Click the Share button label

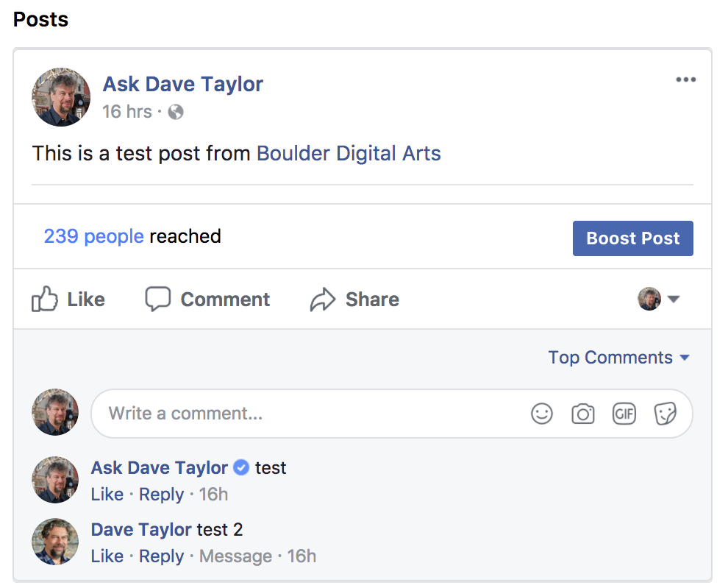[372, 300]
